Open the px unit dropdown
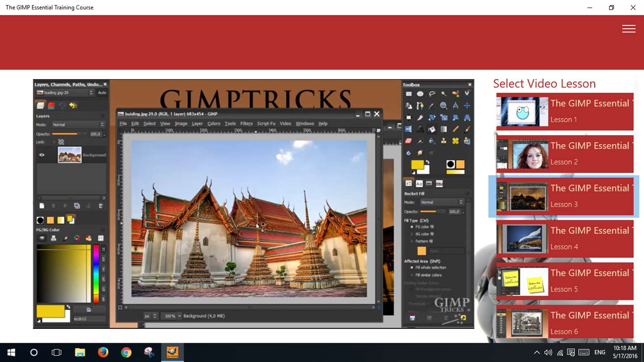Viewport: 644px width, 362px height. [150, 316]
